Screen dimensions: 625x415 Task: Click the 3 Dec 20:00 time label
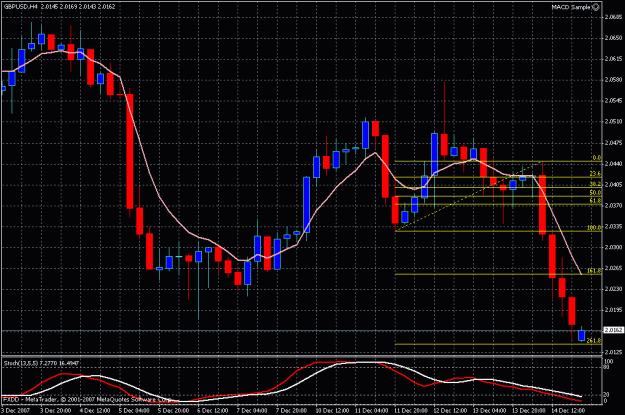point(55,410)
